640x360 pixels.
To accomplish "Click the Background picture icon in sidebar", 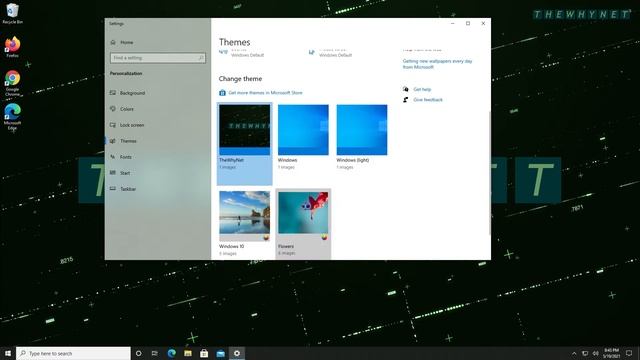I will click(113, 93).
